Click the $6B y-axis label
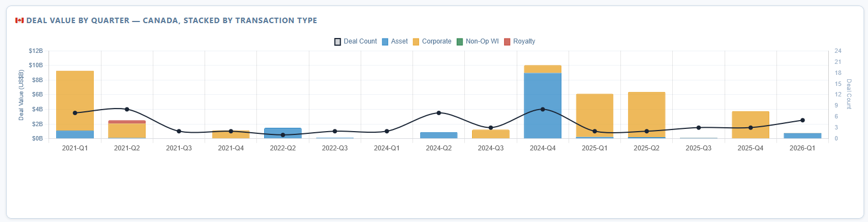 click(x=37, y=95)
